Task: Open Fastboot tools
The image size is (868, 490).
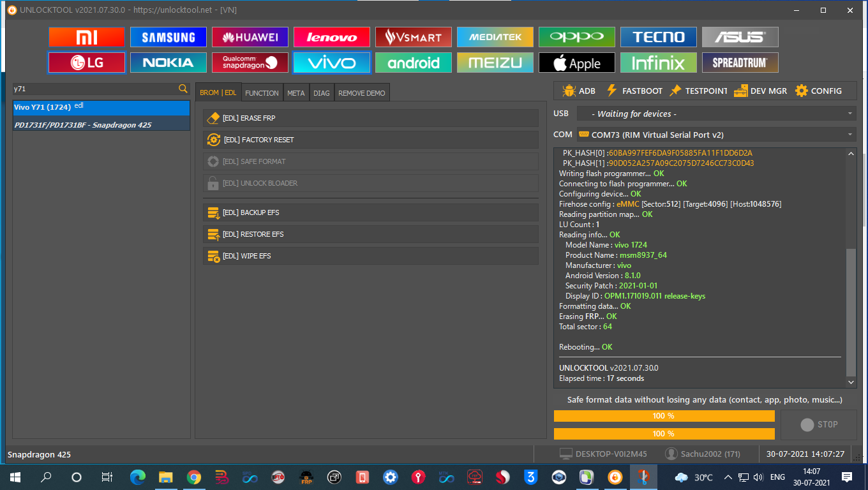Action: tap(634, 91)
